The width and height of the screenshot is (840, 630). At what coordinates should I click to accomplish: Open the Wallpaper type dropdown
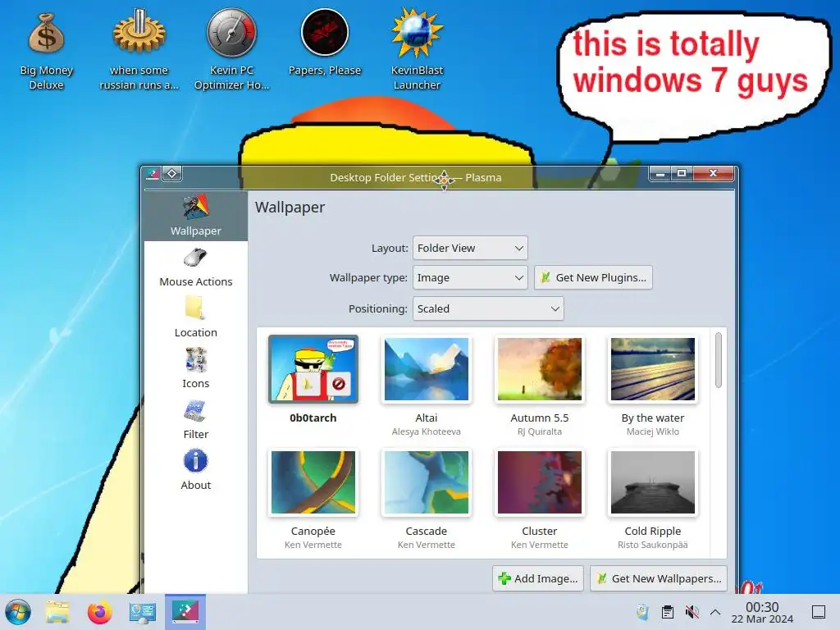pos(470,277)
